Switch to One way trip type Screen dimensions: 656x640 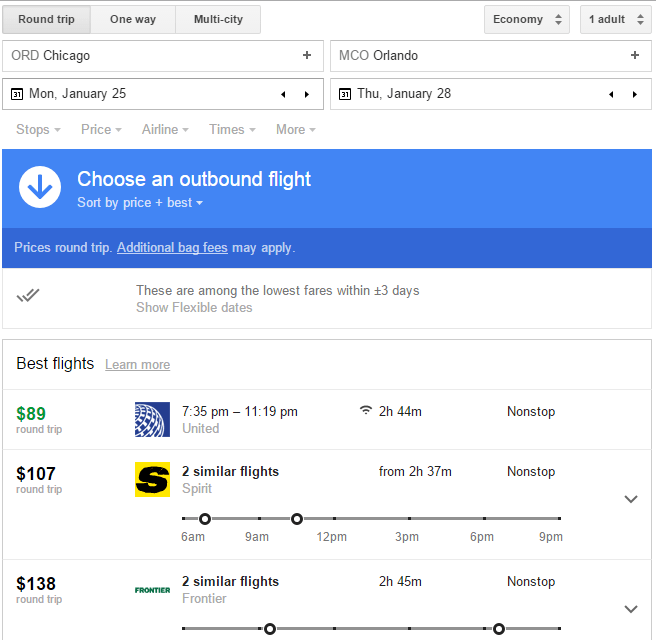tap(132, 19)
